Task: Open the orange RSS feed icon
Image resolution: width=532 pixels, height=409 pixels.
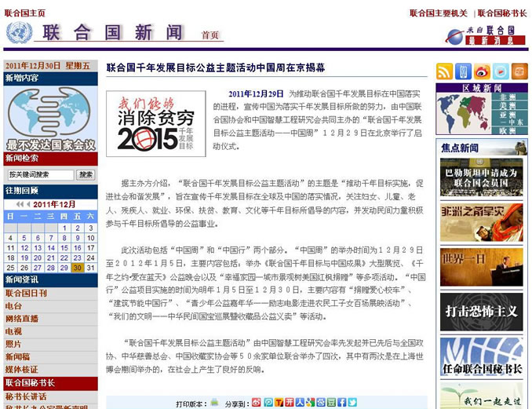Action: point(444,71)
